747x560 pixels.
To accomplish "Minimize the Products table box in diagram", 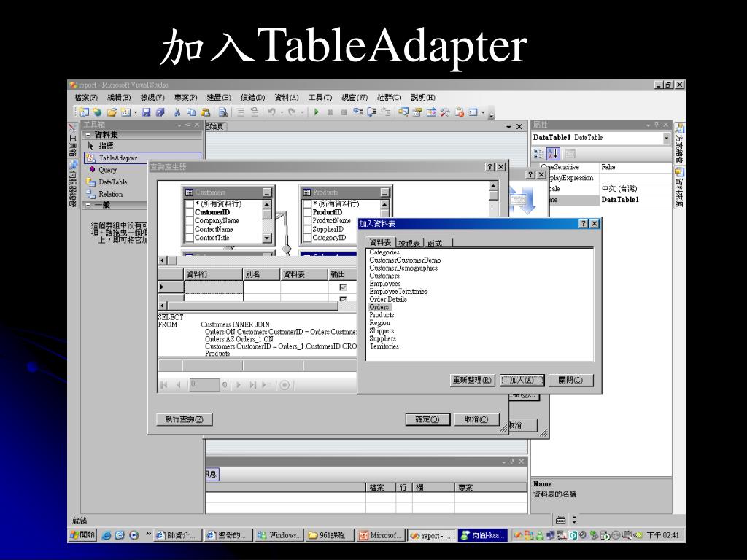I will (384, 192).
